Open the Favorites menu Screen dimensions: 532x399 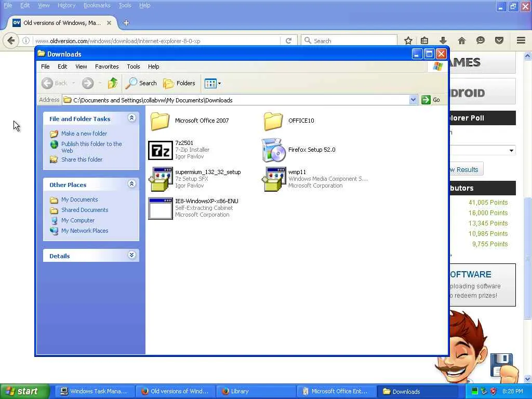pyautogui.click(x=107, y=66)
